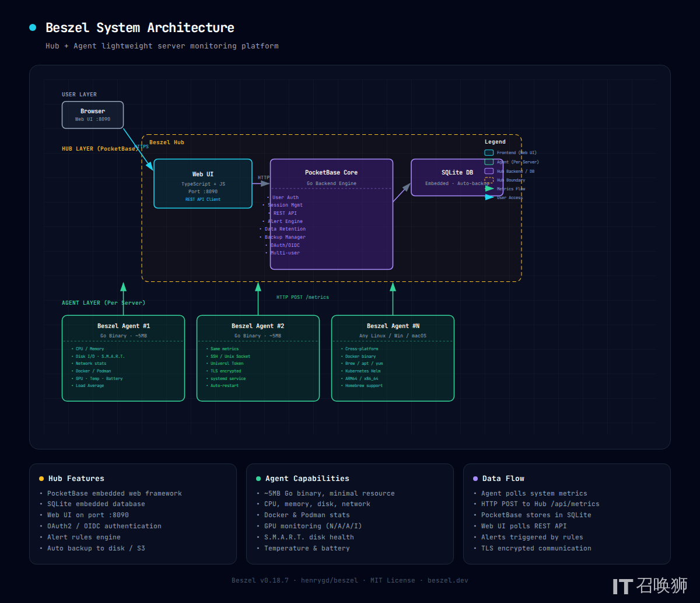The width and height of the screenshot is (700, 603).
Task: Select the cyan User Access arrow legend icon
Action: [x=489, y=197]
